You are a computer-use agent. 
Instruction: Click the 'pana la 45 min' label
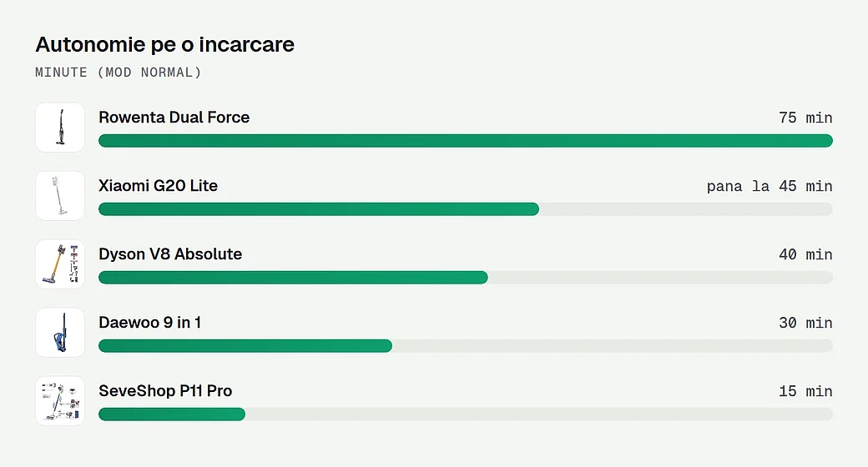pyautogui.click(x=770, y=187)
